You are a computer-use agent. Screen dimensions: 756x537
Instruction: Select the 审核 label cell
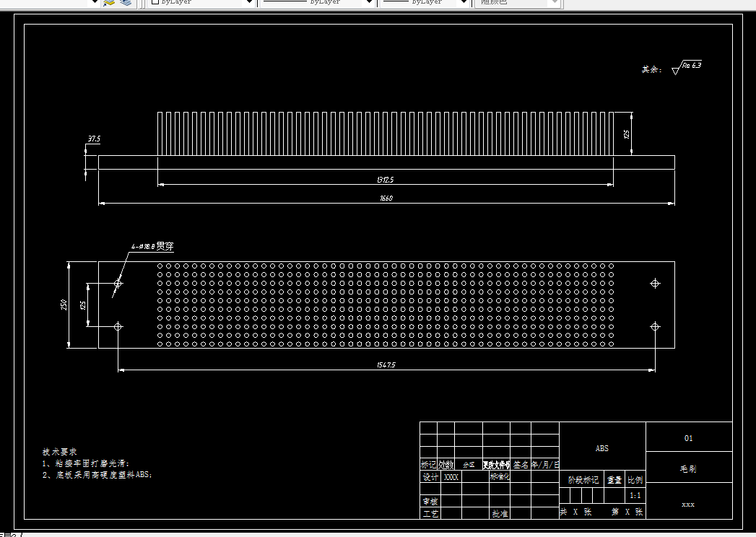click(x=430, y=502)
